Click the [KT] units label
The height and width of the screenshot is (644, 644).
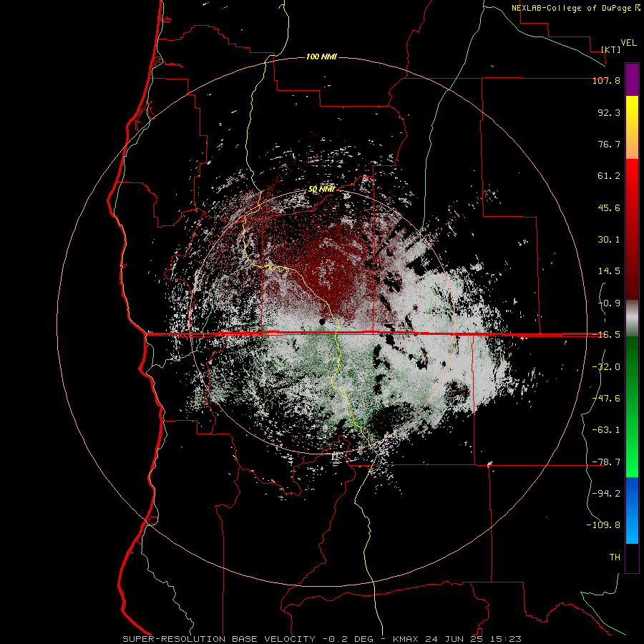click(610, 49)
